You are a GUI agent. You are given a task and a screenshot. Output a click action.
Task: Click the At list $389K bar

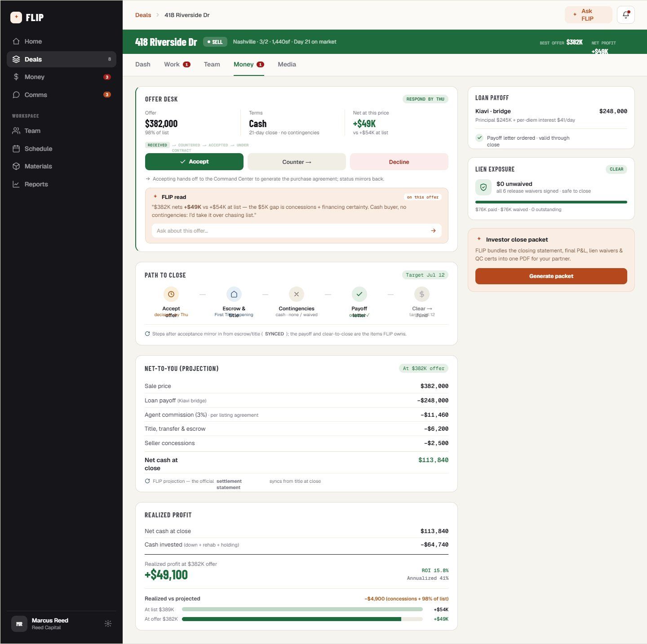tap(302, 609)
